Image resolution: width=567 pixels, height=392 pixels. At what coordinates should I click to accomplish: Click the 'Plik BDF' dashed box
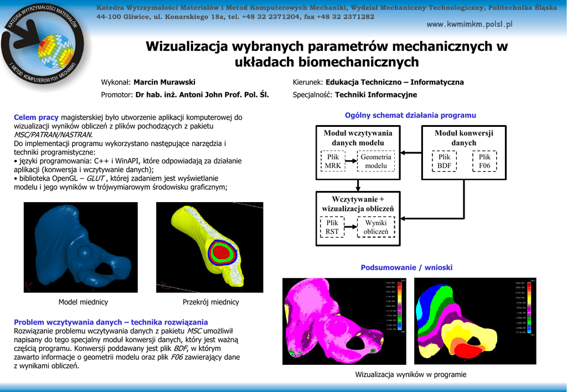pyautogui.click(x=445, y=161)
